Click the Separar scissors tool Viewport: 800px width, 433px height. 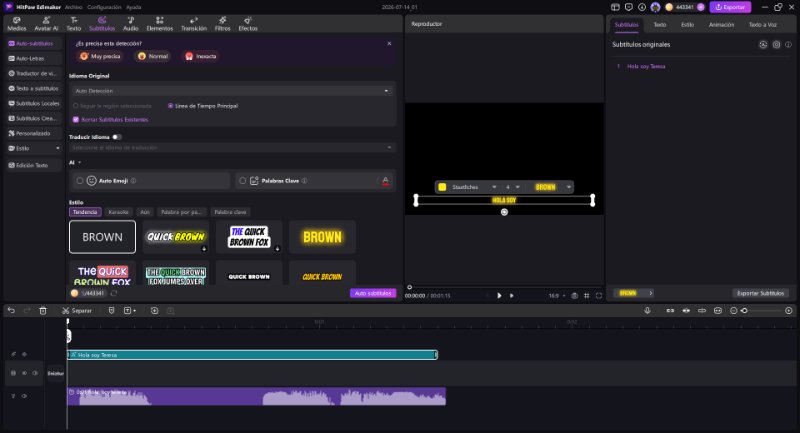77,310
